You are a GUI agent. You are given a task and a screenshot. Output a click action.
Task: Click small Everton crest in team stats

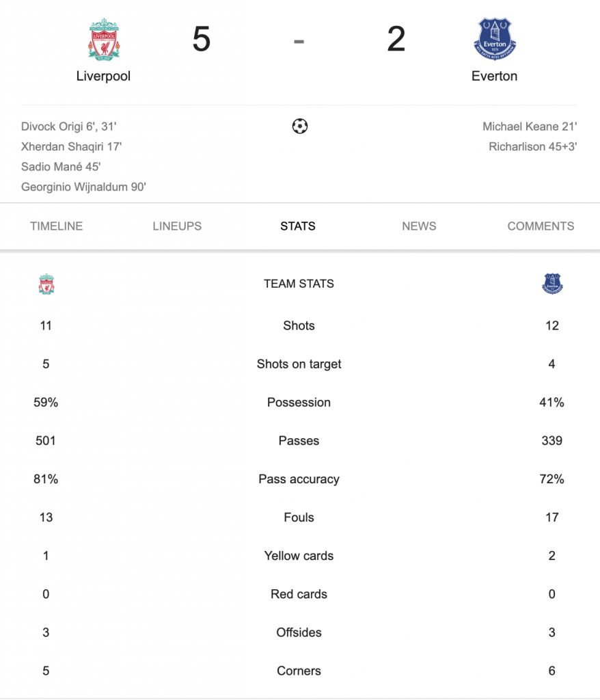[x=552, y=284]
